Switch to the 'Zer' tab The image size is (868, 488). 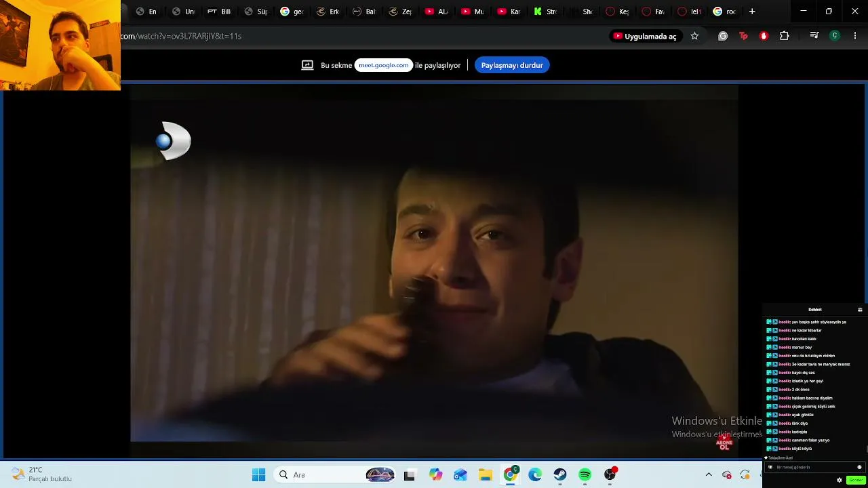click(401, 12)
